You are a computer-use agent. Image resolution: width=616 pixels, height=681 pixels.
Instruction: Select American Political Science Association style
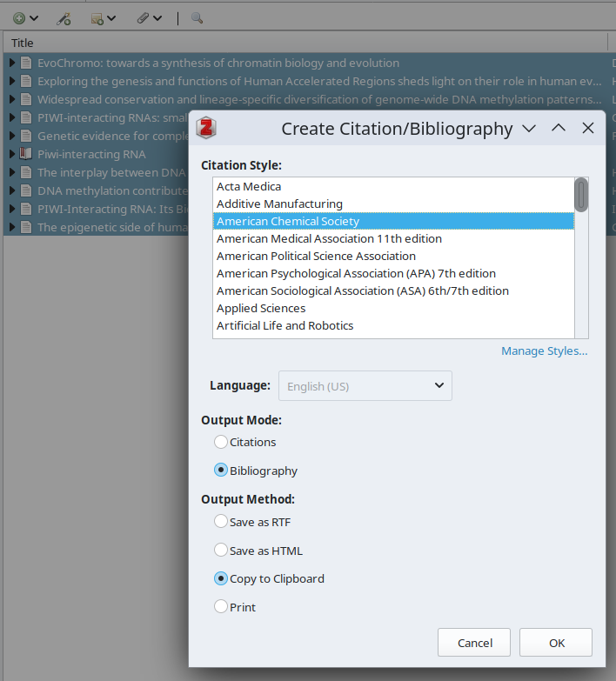(393, 256)
